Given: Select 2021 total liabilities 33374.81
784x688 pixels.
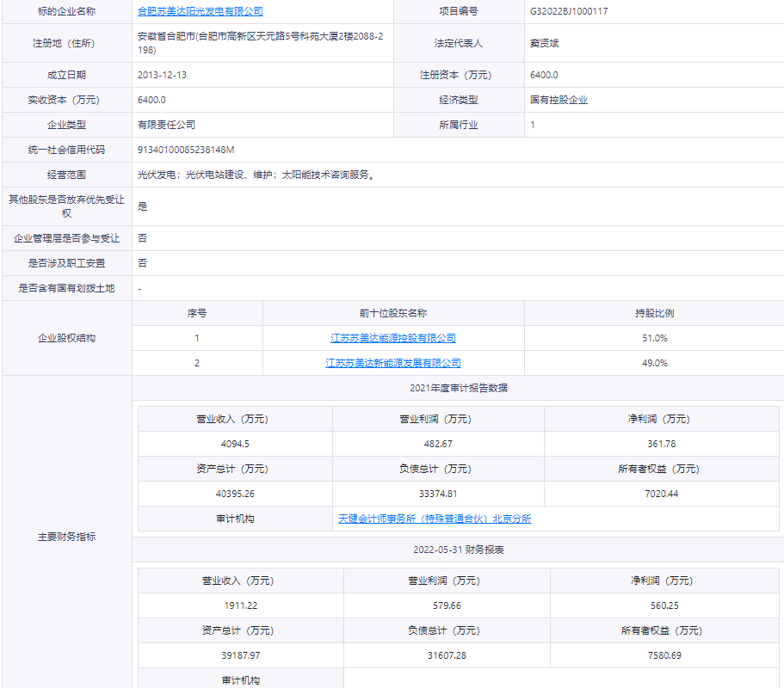Looking at the screenshot, I should point(438,494).
